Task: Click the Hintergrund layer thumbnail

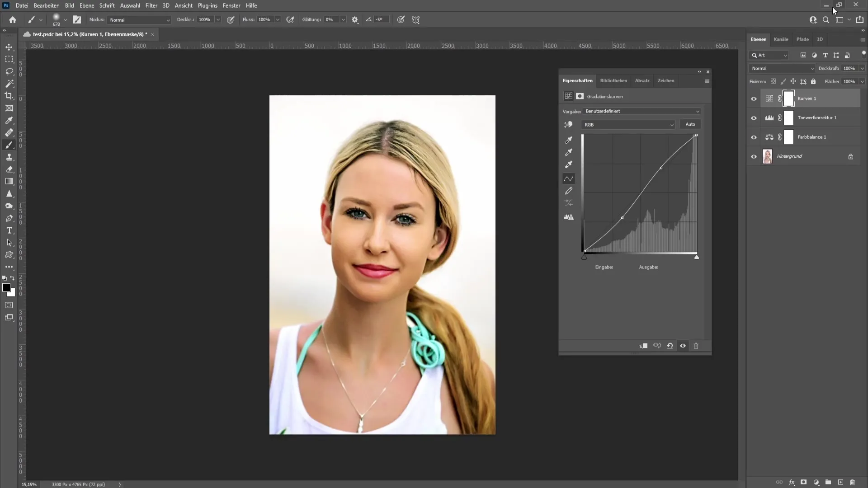Action: tap(767, 156)
